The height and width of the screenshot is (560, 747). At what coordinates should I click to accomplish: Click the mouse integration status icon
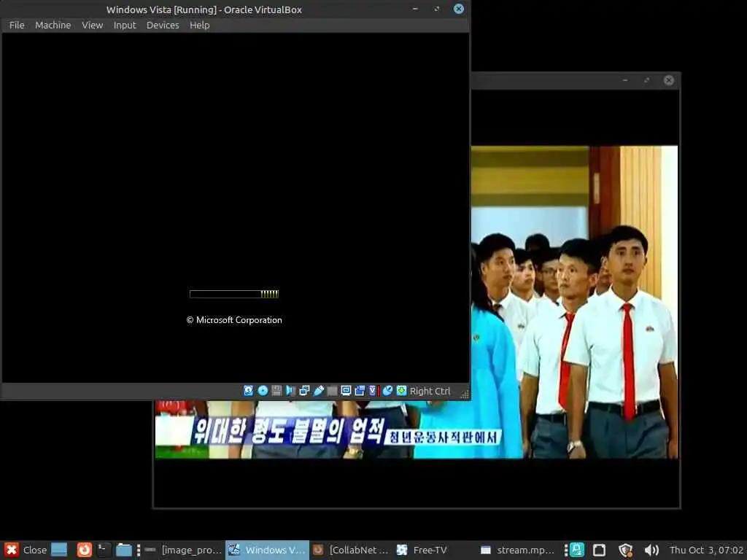point(387,391)
